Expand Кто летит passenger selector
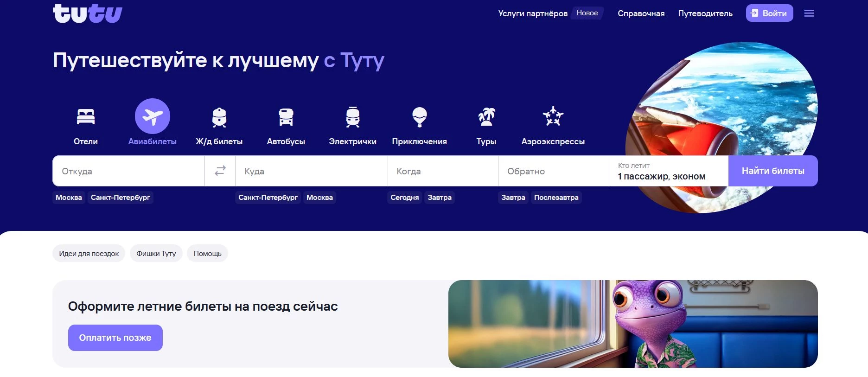This screenshot has width=868, height=377. 669,171
